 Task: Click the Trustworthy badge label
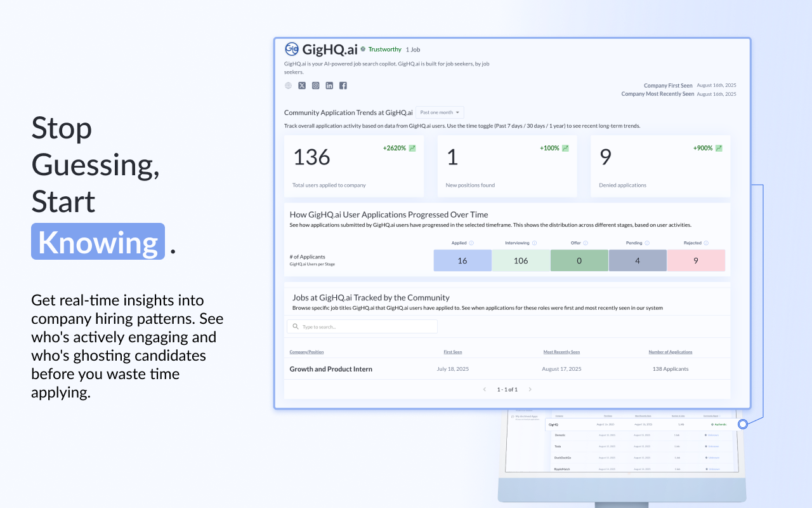[385, 50]
